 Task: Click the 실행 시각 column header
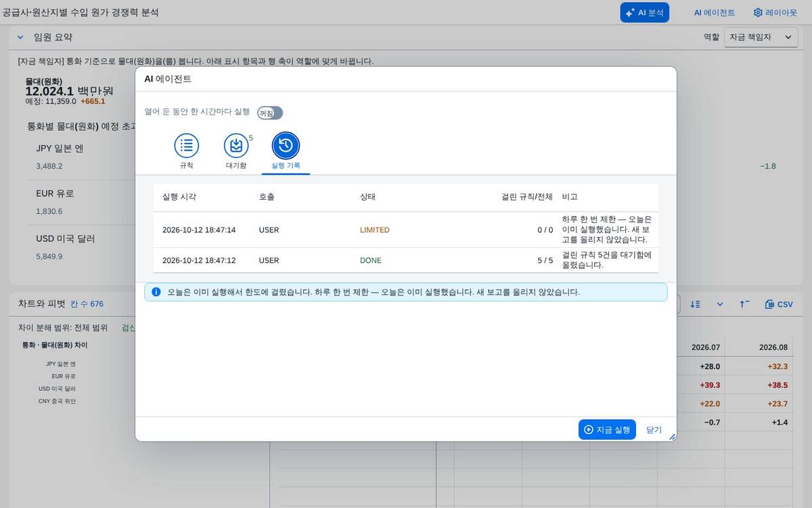[x=179, y=197]
